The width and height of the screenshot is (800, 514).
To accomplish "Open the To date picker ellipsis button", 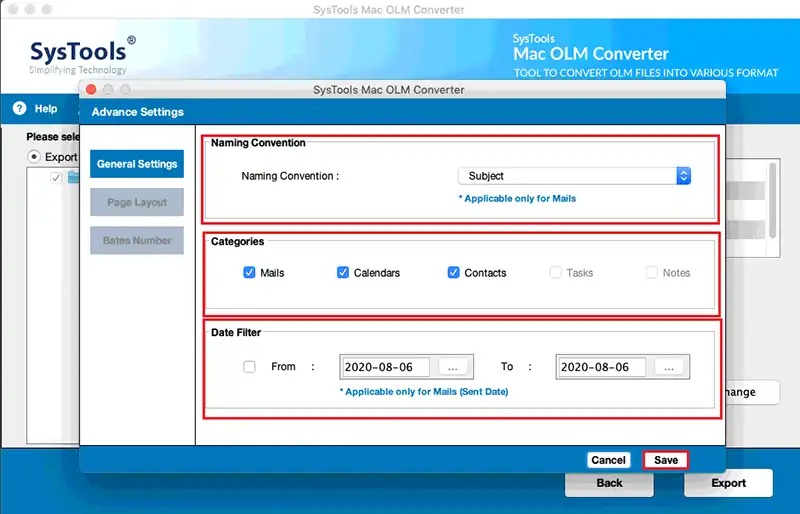I will click(x=669, y=367).
